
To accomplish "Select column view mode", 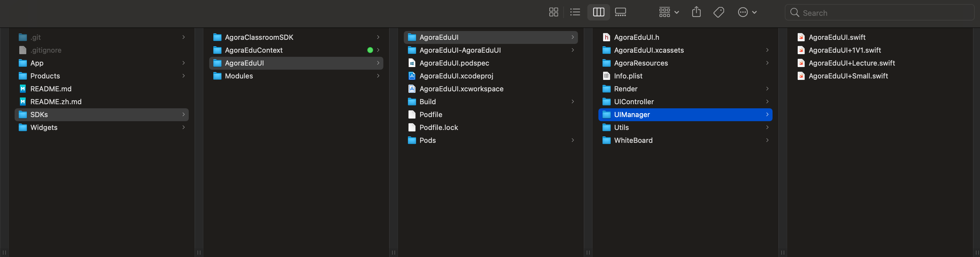I will [x=598, y=12].
